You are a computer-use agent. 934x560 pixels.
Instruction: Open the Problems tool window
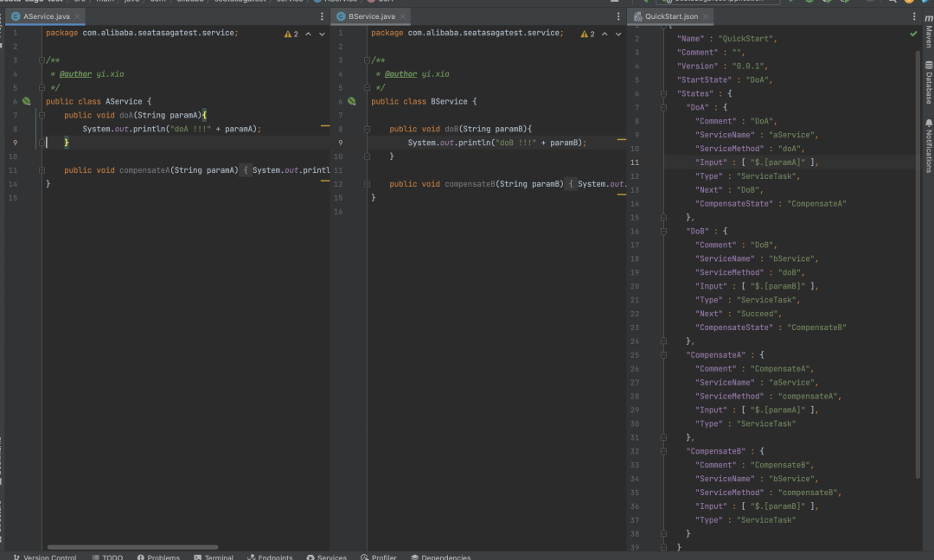point(157,557)
